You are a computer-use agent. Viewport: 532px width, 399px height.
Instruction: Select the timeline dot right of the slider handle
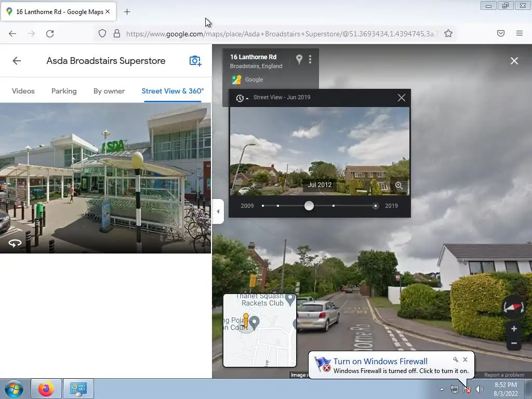pos(334,206)
